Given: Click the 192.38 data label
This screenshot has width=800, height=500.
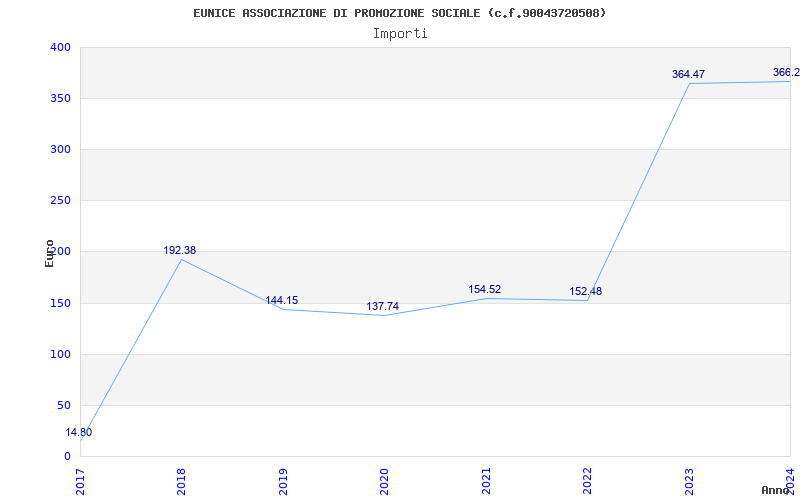Looking at the screenshot, I should (x=180, y=251).
